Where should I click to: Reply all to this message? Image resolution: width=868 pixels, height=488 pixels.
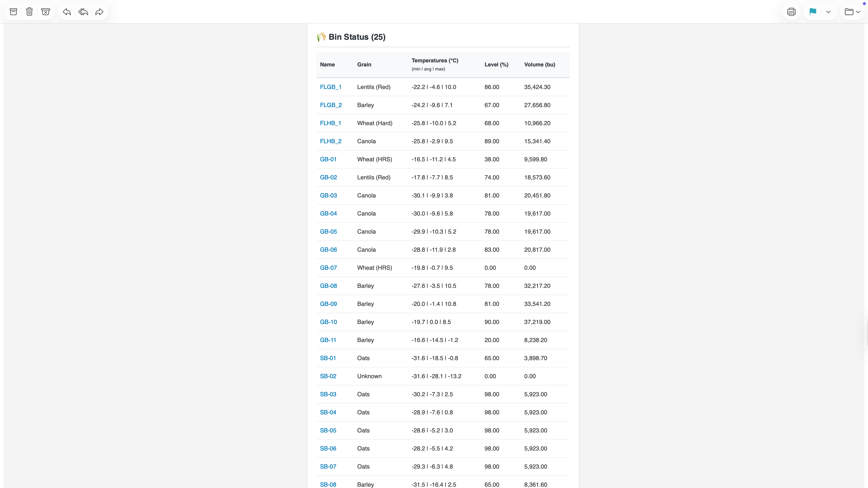83,12
